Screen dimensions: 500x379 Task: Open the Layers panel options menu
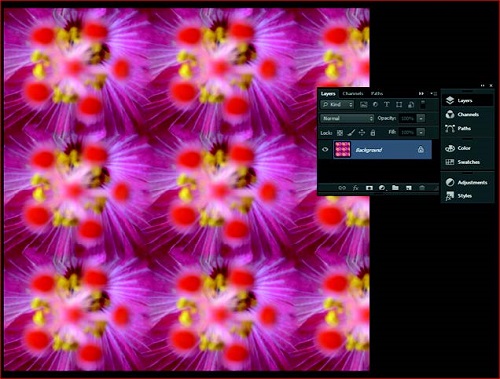434,94
